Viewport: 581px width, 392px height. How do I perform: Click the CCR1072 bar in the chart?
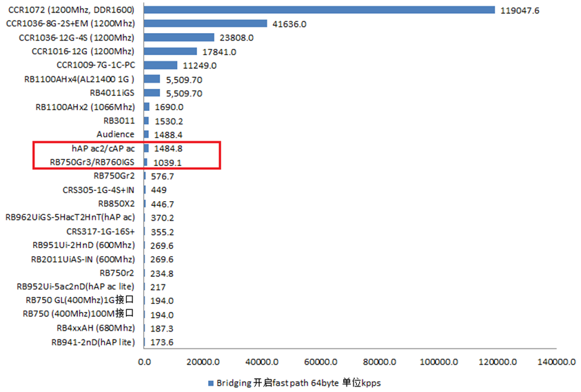319,10
